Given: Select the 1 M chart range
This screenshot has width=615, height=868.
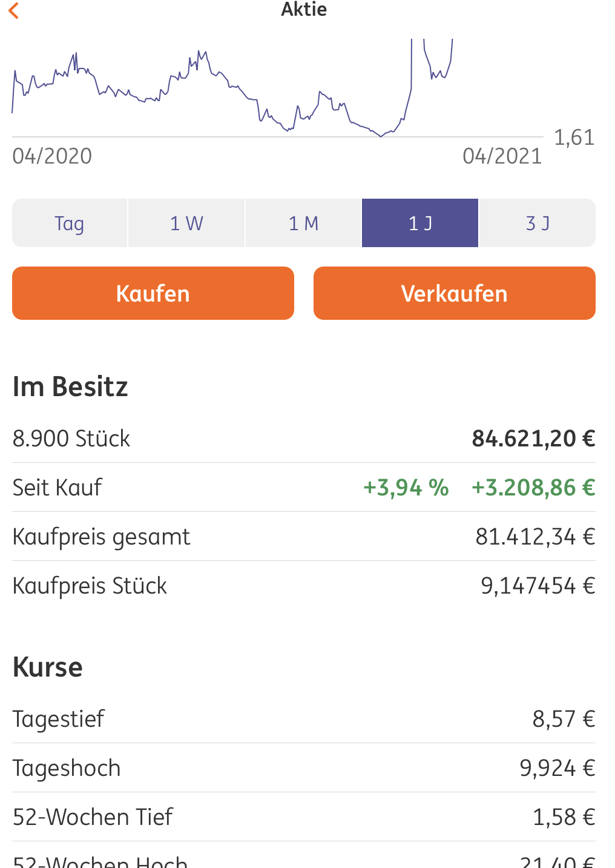Looking at the screenshot, I should click(x=303, y=224).
